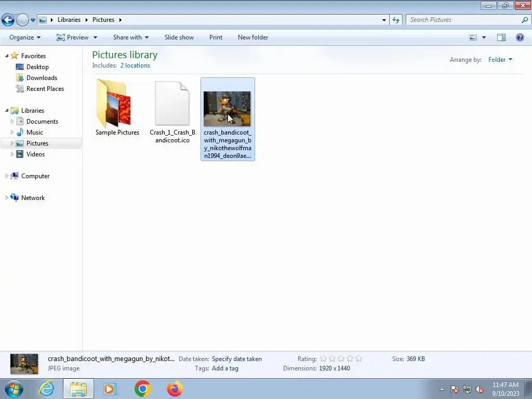Select Favorites star icon

pos(15,55)
